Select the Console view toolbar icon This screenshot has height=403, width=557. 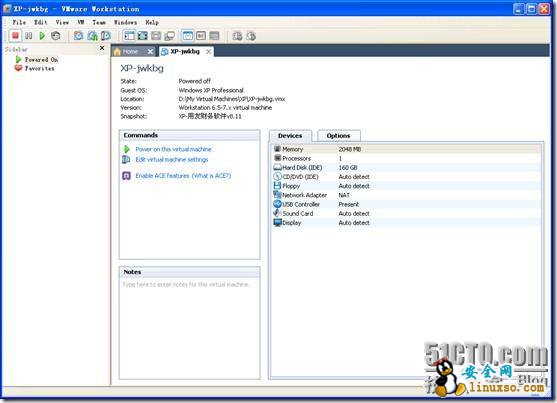[214, 36]
